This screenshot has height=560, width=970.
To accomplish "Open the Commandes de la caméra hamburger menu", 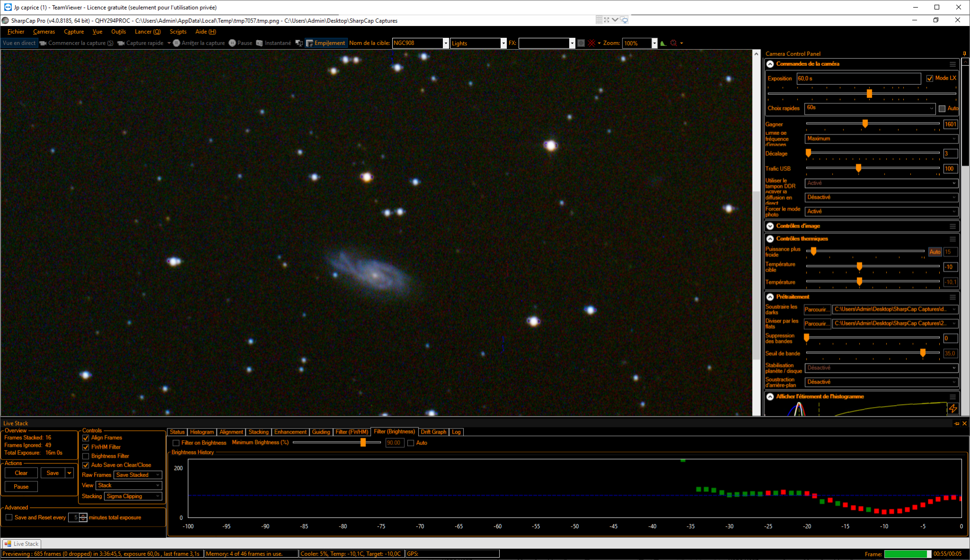I will click(x=952, y=64).
